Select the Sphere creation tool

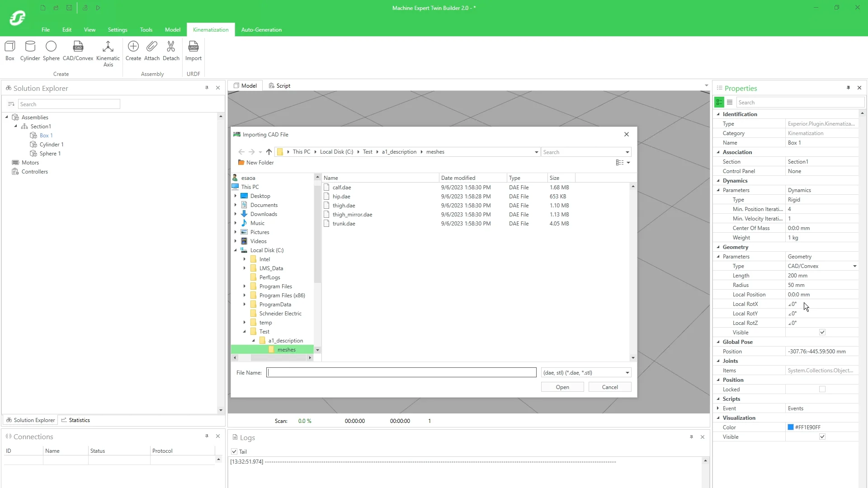point(51,51)
